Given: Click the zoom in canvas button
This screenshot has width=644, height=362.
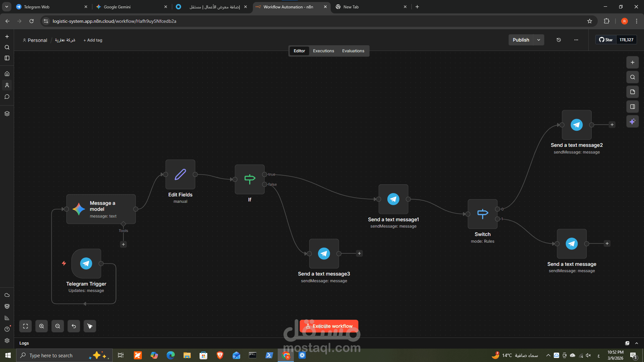Looking at the screenshot, I should click(x=42, y=326).
